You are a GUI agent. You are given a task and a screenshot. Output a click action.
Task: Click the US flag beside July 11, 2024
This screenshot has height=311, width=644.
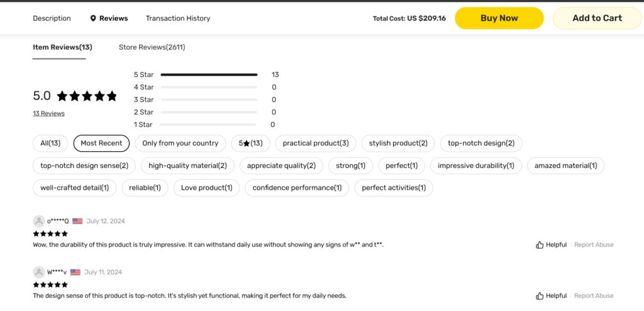click(x=75, y=273)
